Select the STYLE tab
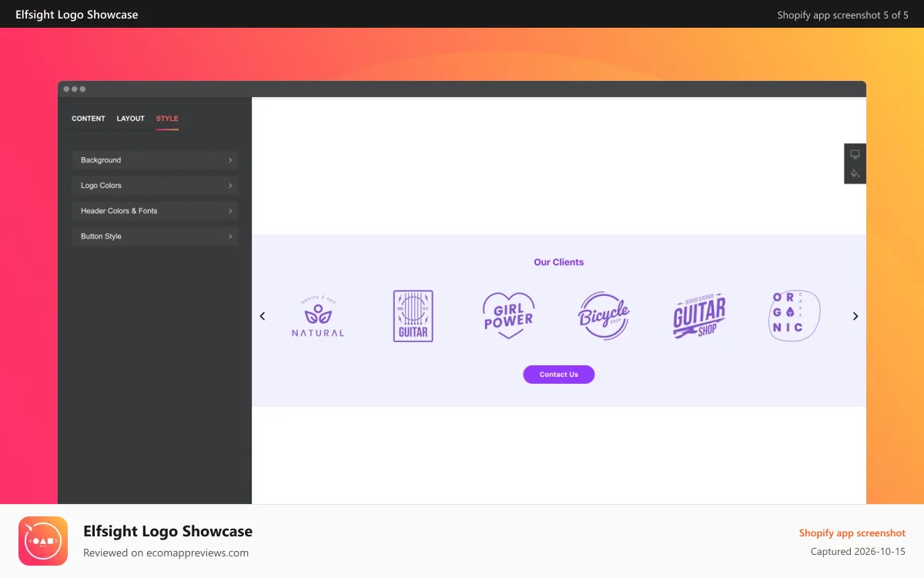 (167, 119)
